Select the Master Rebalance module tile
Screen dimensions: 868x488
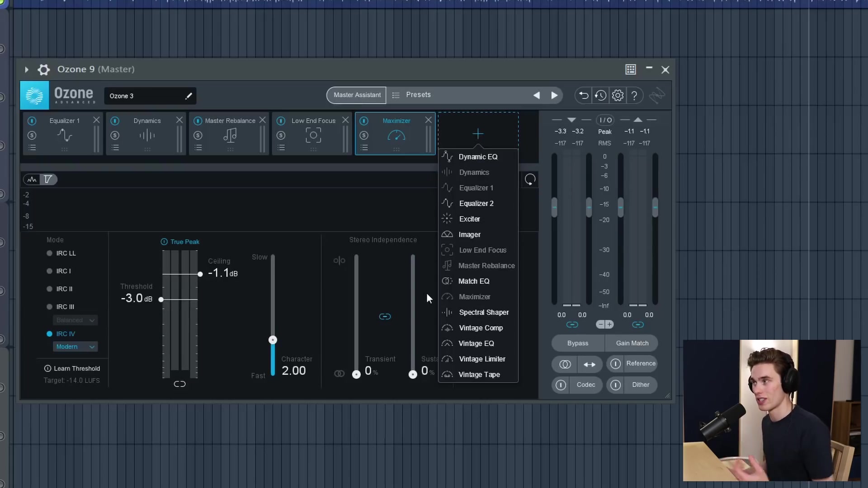(229, 134)
